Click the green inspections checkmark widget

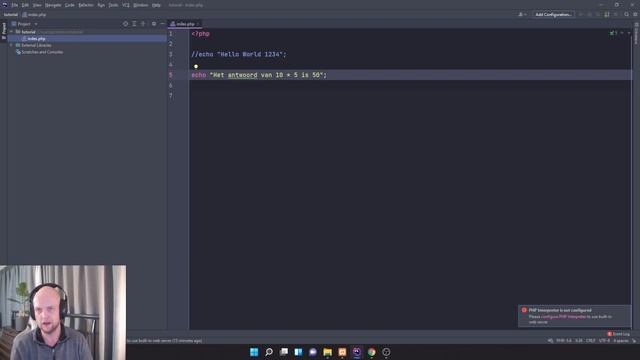pyautogui.click(x=613, y=33)
